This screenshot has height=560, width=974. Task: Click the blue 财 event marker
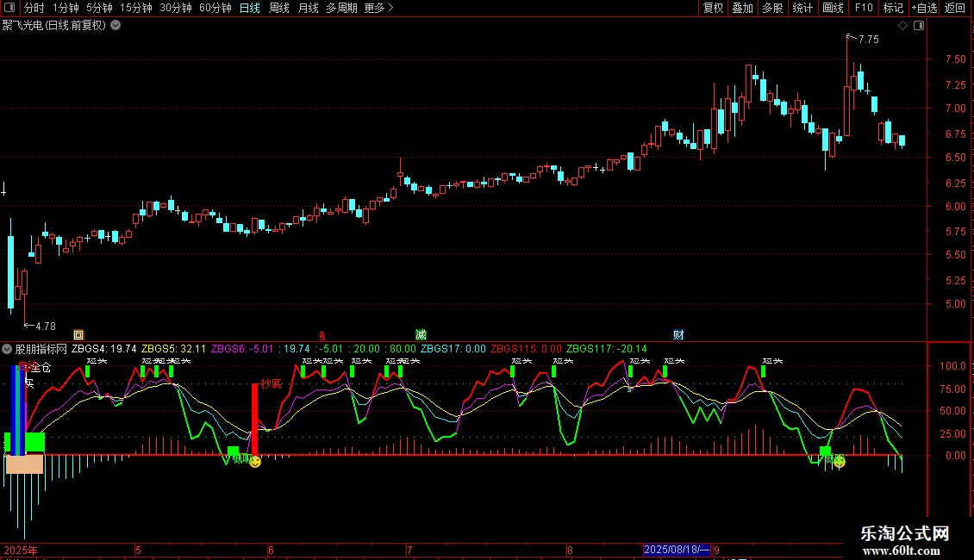pyautogui.click(x=679, y=335)
